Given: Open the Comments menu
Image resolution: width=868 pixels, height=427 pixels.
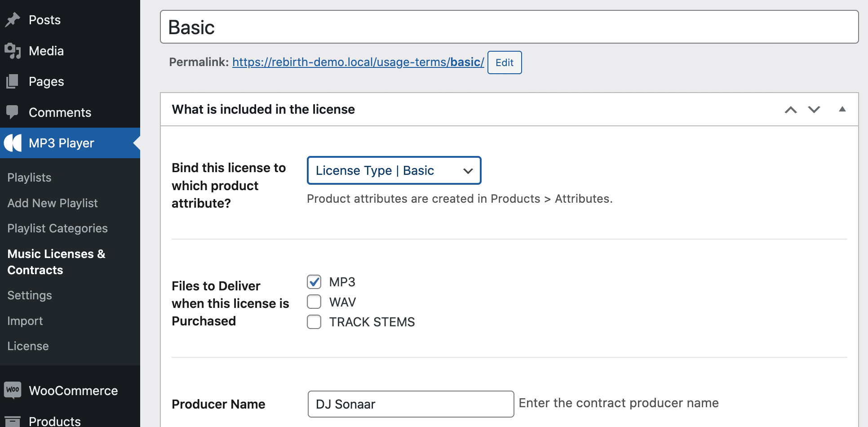Looking at the screenshot, I should point(70,112).
